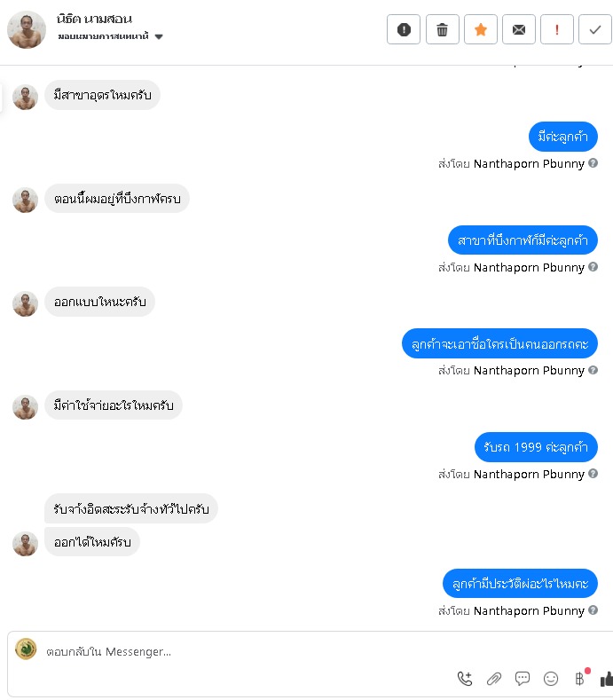Click the help icon beside the first Nanthaporn Pbunny
This screenshot has height=700, width=613.
[x=593, y=163]
